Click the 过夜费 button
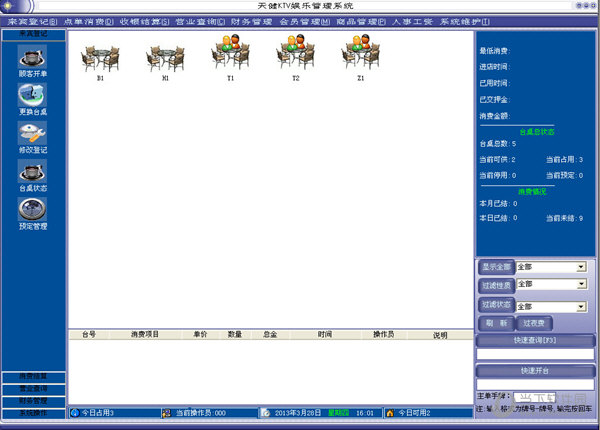The height and width of the screenshot is (430, 600). tap(534, 323)
